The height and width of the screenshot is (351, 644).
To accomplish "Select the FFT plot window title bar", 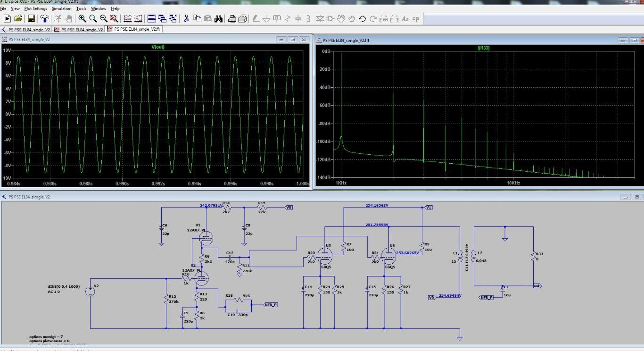I will coord(479,40).
